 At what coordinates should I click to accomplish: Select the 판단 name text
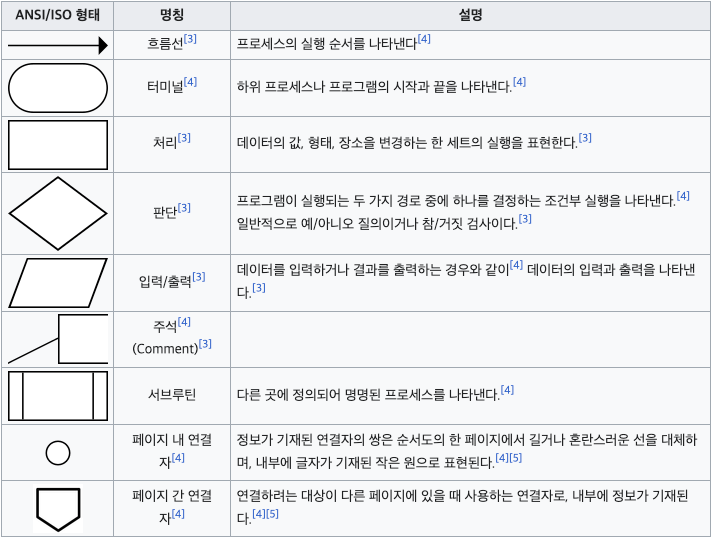[x=165, y=213]
